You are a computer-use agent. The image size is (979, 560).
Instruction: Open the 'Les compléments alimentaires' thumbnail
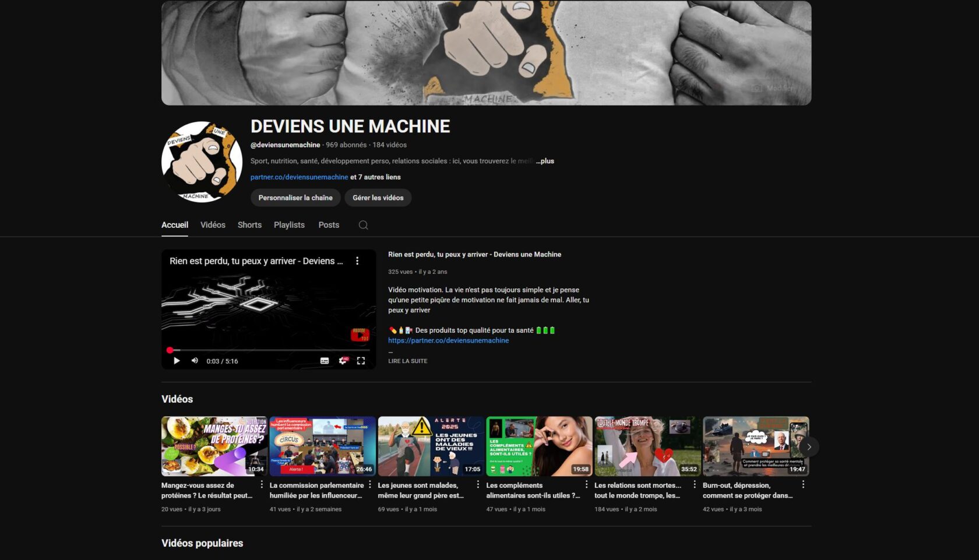pos(540,446)
